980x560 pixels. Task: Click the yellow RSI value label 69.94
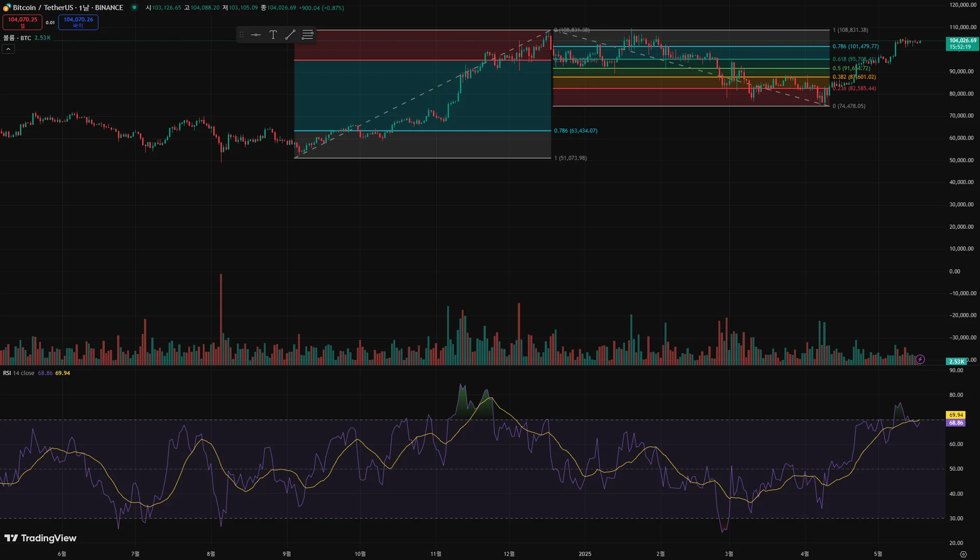956,415
